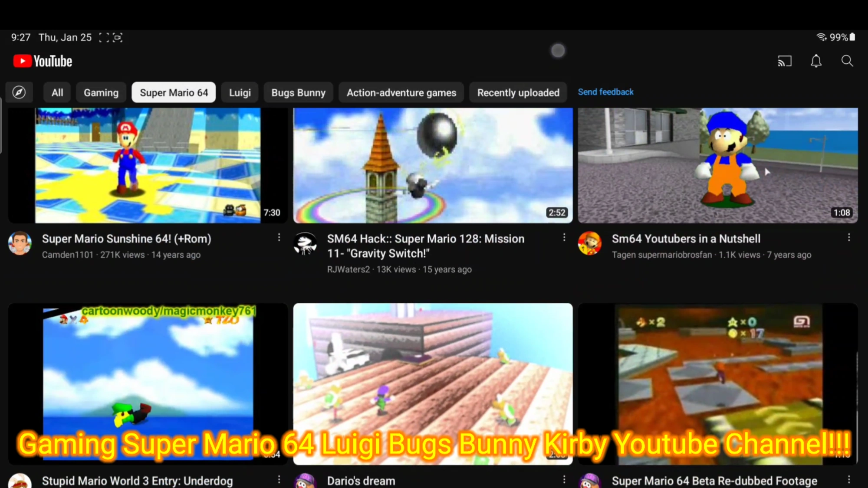868x488 pixels.
Task: Open the search icon
Action: click(x=847, y=61)
